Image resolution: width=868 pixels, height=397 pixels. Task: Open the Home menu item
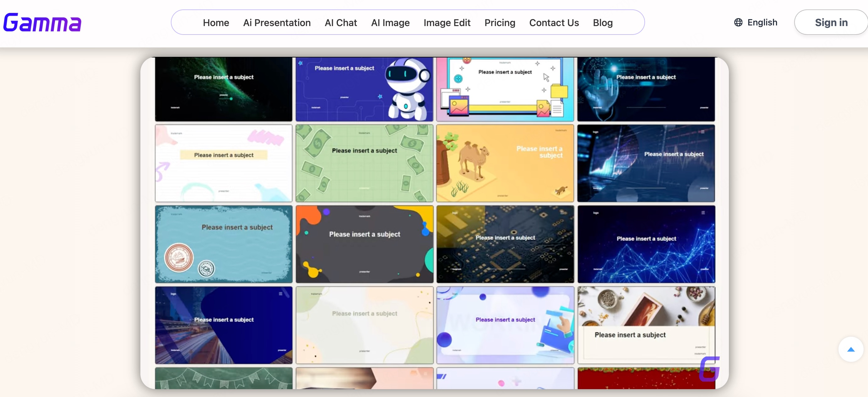point(216,23)
